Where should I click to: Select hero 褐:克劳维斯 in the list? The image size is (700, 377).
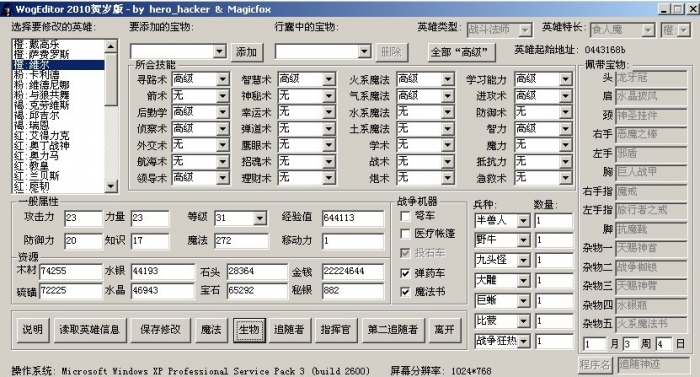coord(58,105)
